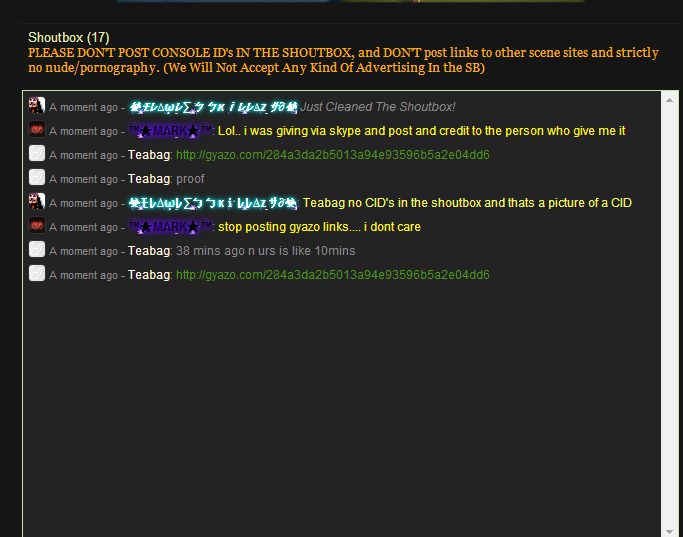This screenshot has height=537, width=683.
Task: Click Teabag's avatar beside the last gyazo link
Action: pyautogui.click(x=37, y=273)
